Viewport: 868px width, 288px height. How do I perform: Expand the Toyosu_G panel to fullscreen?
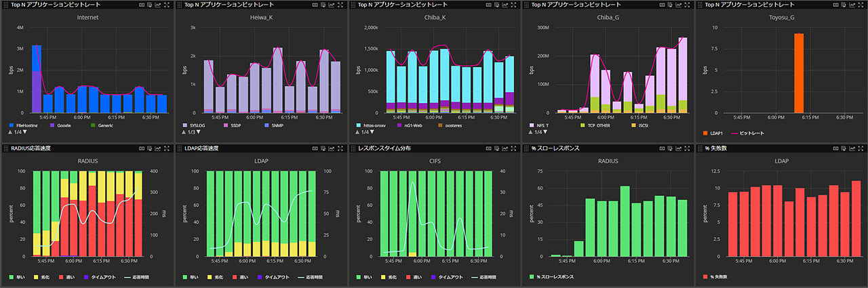[x=861, y=5]
